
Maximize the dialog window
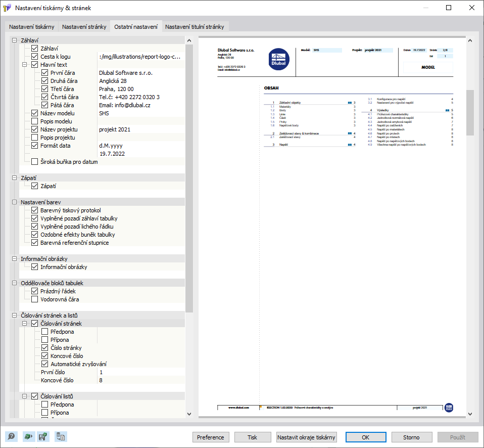tap(449, 8)
